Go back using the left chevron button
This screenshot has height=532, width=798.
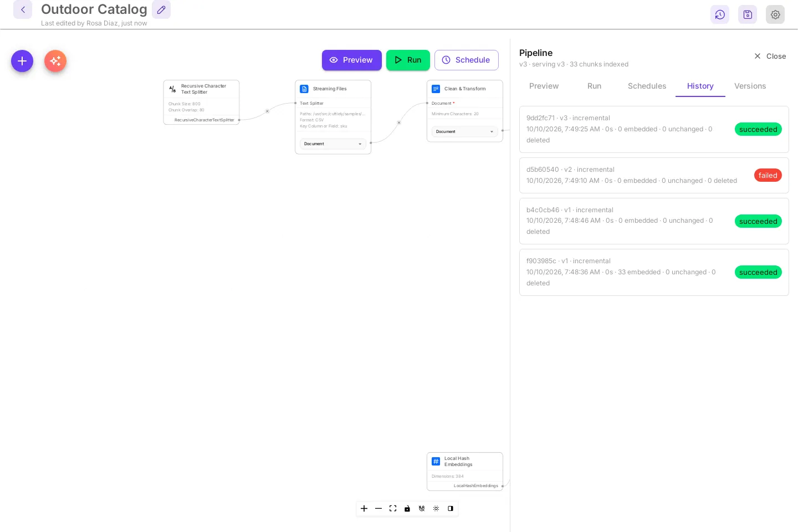coord(23,9)
